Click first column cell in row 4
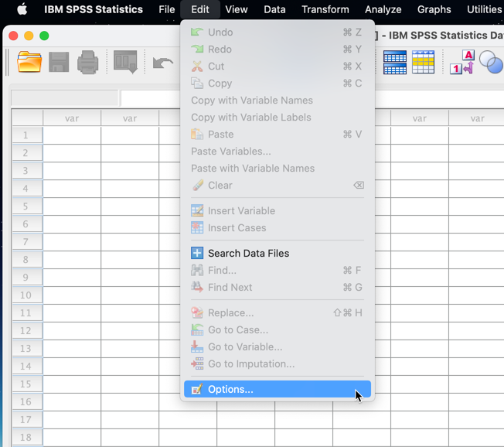This screenshot has width=504, height=447. (x=72, y=189)
